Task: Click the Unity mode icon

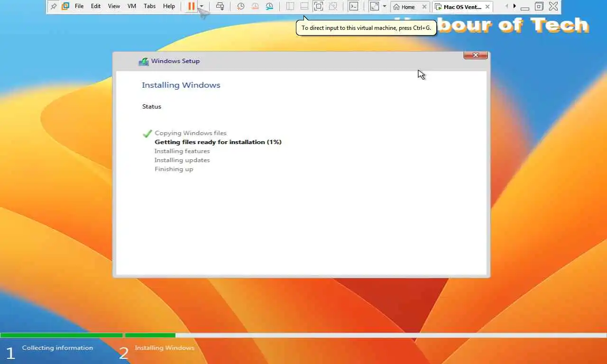Action: tap(333, 7)
